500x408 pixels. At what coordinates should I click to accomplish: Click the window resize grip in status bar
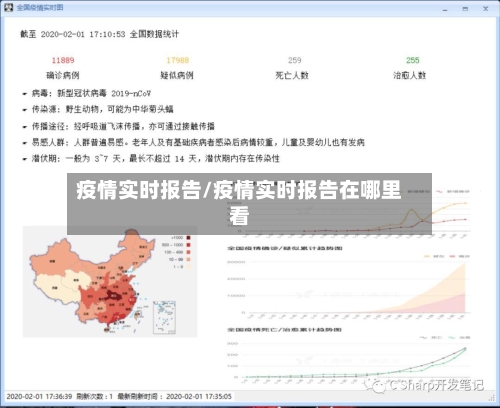pos(492,397)
